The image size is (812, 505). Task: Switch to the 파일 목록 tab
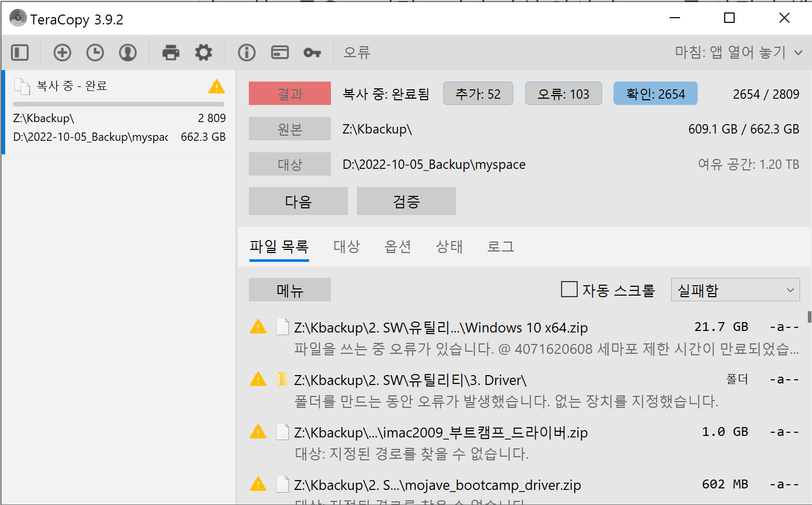pos(279,246)
